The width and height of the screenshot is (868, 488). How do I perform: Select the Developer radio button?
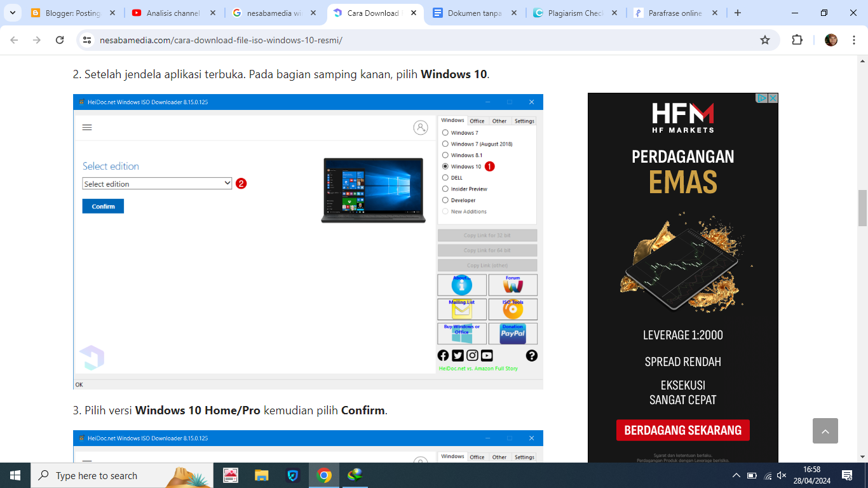(445, 200)
